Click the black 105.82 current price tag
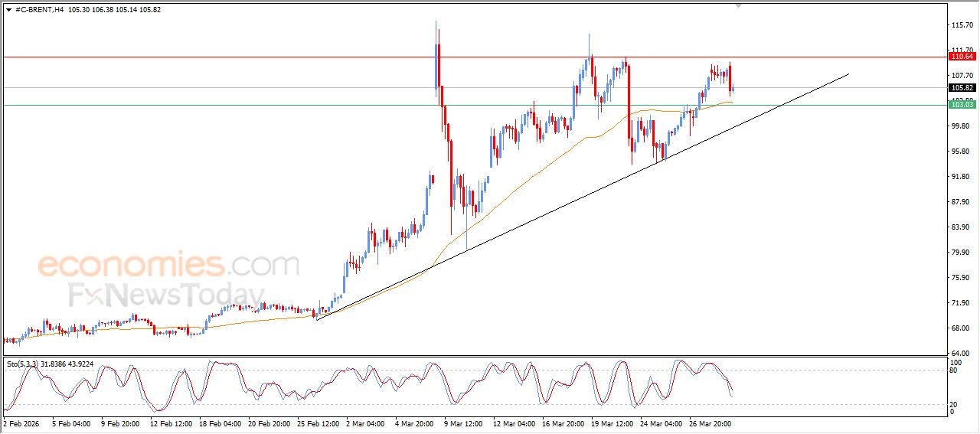The width and height of the screenshot is (980, 434). [x=962, y=88]
